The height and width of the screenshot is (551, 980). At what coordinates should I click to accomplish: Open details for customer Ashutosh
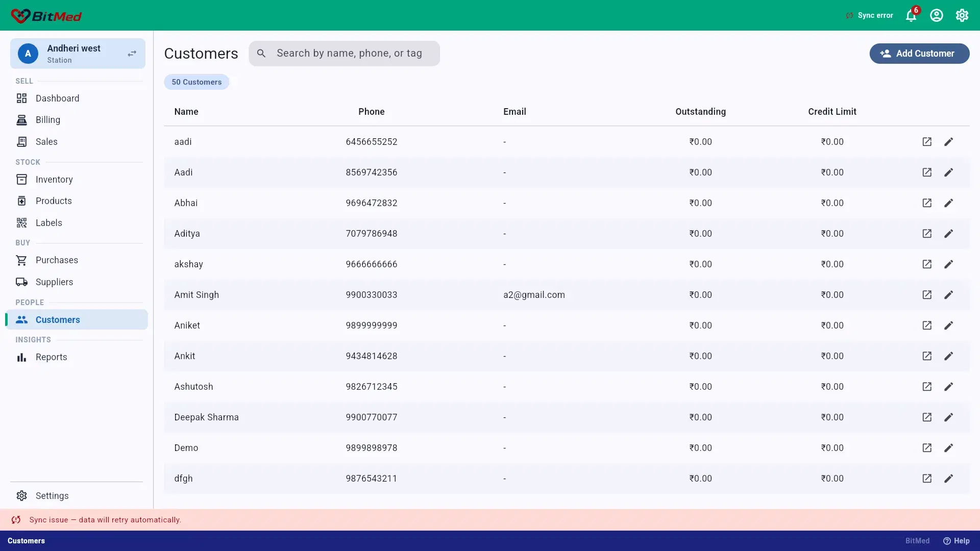point(927,387)
